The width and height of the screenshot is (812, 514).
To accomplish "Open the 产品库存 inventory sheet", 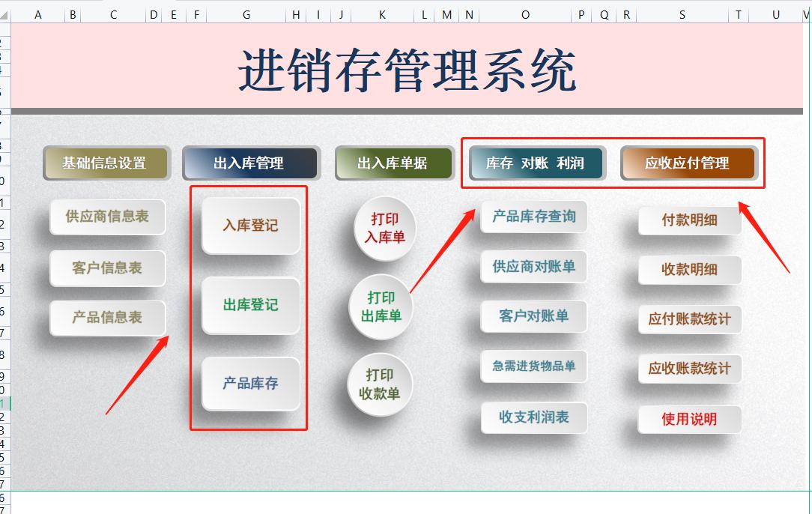I will (250, 384).
